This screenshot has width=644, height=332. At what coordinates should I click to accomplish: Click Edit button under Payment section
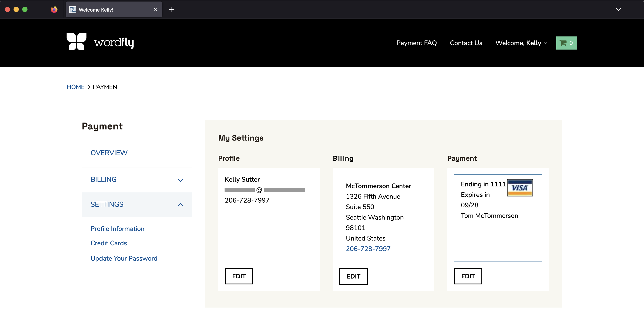pyautogui.click(x=468, y=276)
